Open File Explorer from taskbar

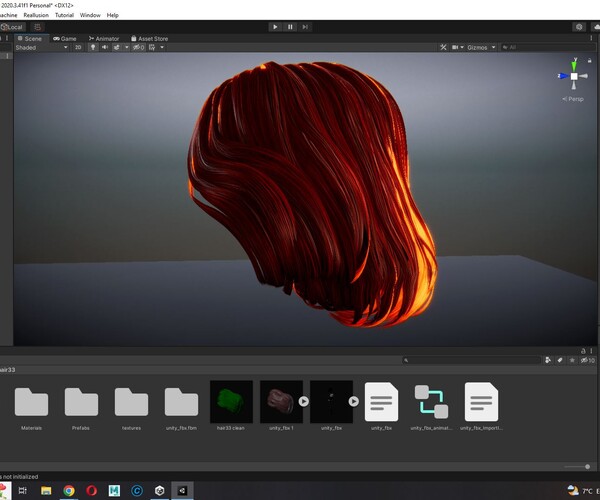pos(46,490)
